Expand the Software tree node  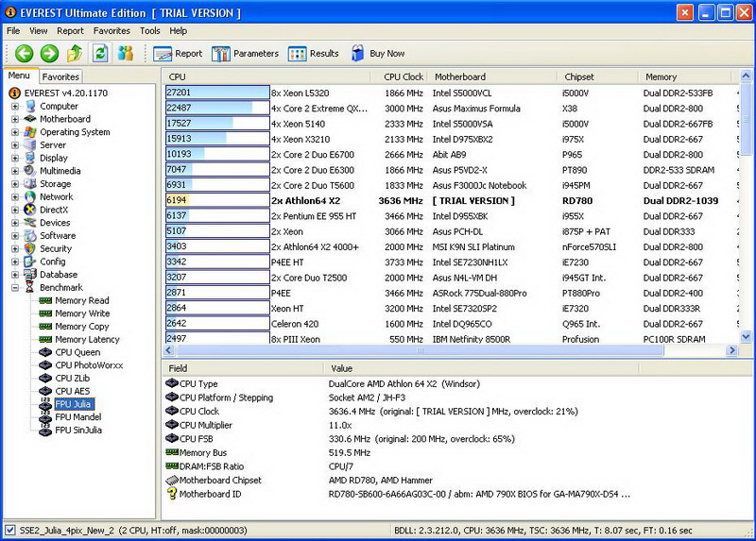[15, 236]
